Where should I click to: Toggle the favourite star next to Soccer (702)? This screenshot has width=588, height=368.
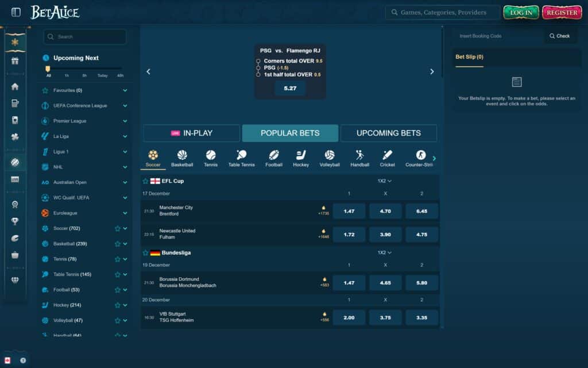tap(118, 228)
